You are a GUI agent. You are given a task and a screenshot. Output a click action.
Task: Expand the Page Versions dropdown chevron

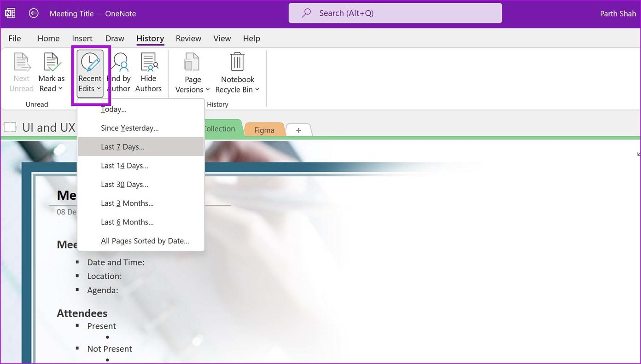[208, 90]
